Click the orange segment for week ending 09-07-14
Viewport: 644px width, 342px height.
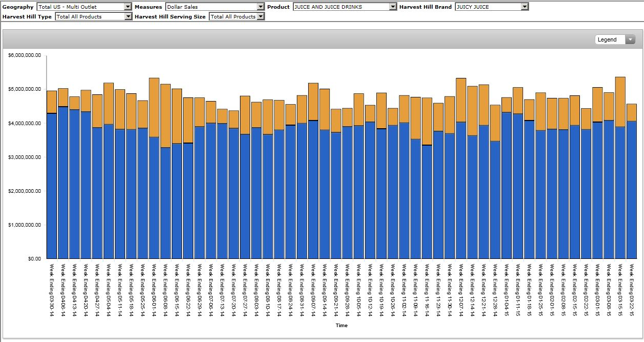[x=313, y=102]
